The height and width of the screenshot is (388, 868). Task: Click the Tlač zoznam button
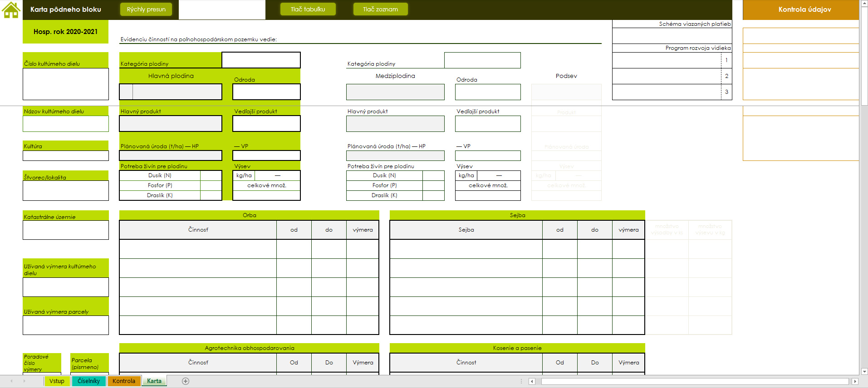380,10
